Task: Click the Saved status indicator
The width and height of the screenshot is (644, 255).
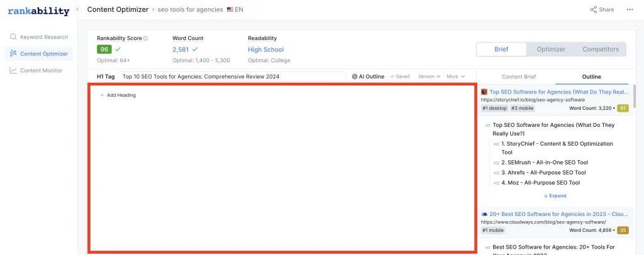Action: tap(399, 76)
